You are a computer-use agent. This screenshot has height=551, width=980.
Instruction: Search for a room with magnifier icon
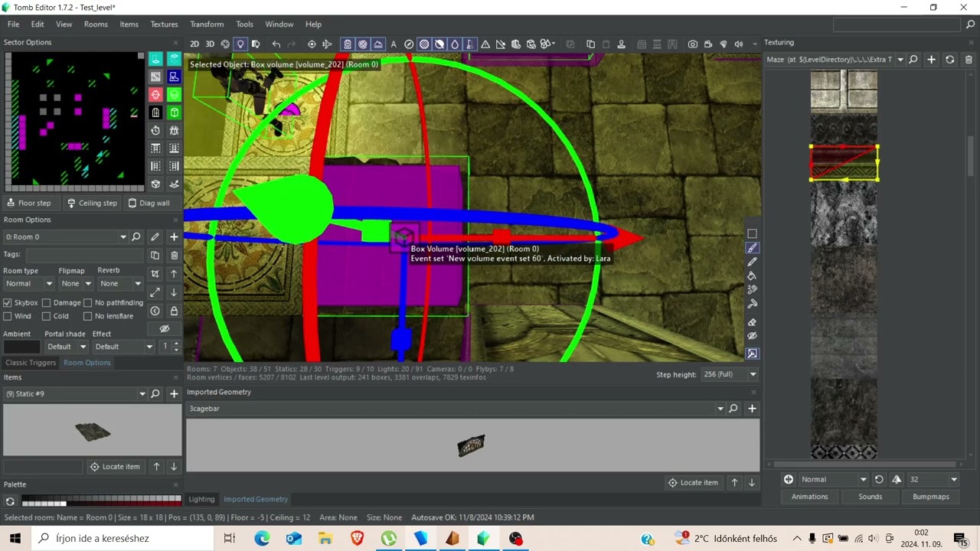coord(136,237)
